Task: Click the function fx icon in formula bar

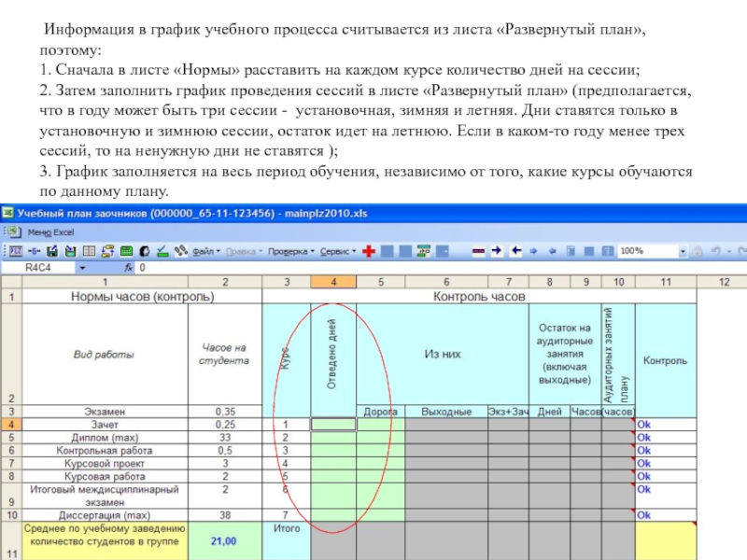Action: [129, 267]
